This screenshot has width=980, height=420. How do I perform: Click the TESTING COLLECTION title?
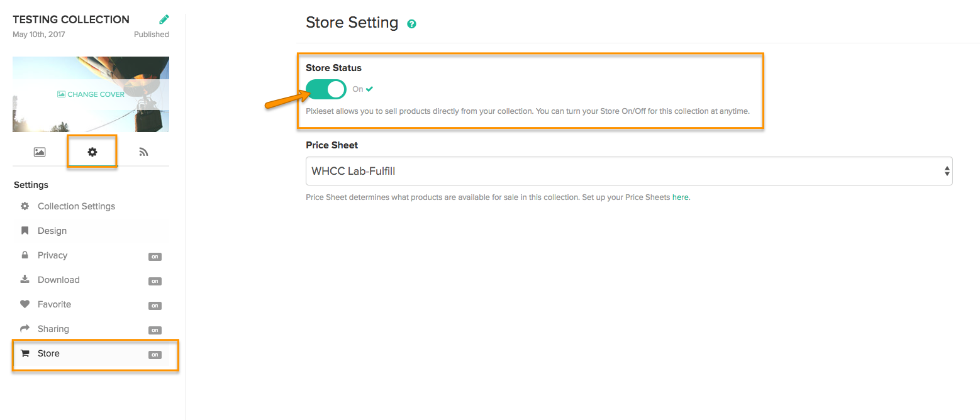pyautogui.click(x=71, y=19)
